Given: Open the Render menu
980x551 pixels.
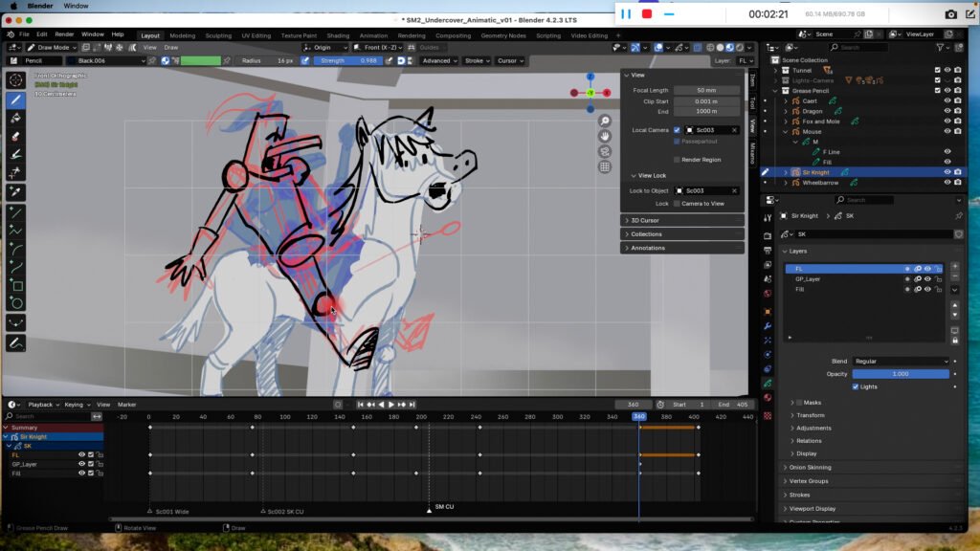Looking at the screenshot, I should [x=64, y=34].
